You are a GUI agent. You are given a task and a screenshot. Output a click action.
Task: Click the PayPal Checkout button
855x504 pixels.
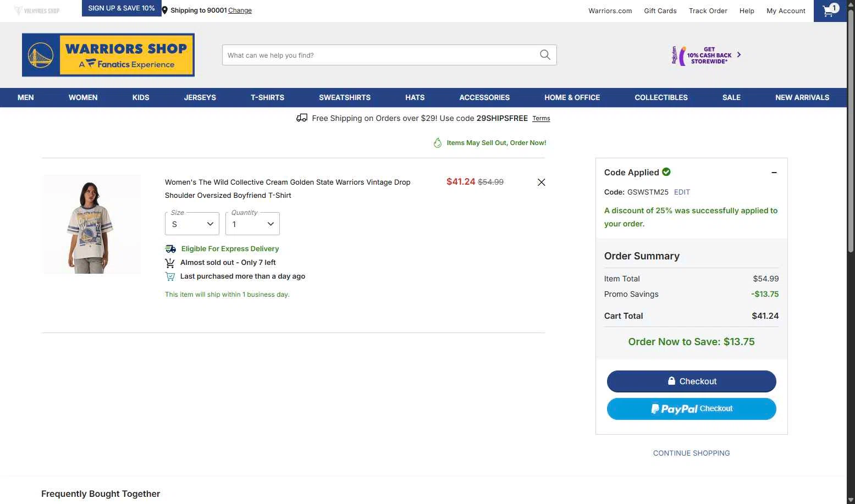pos(691,409)
